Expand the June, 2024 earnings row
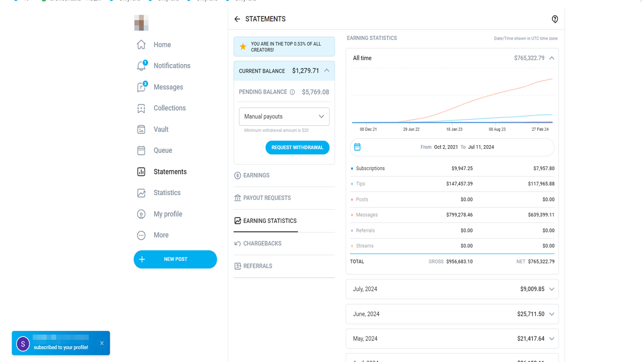Viewport: 644px width, 362px height. click(x=452, y=314)
